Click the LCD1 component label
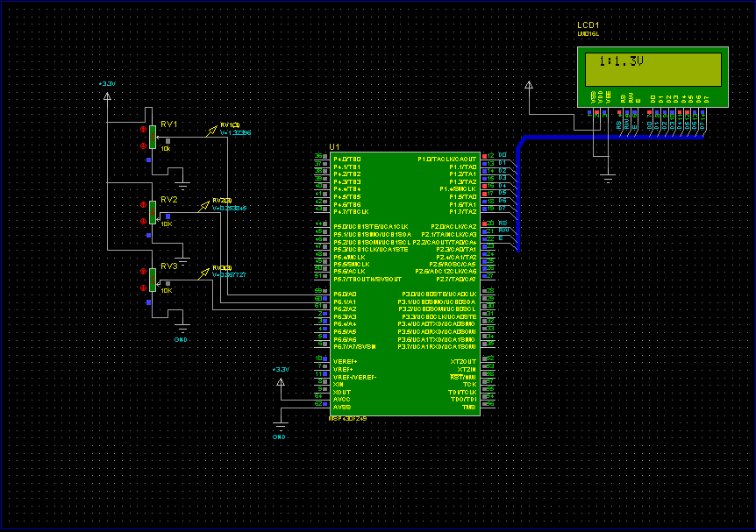Viewport: 756px width, 532px height. [x=588, y=25]
